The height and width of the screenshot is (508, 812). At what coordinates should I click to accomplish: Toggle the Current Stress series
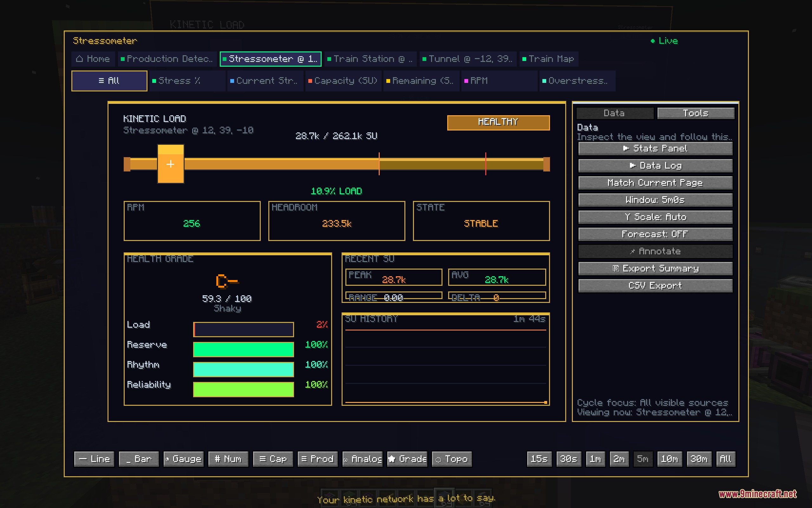265,81
